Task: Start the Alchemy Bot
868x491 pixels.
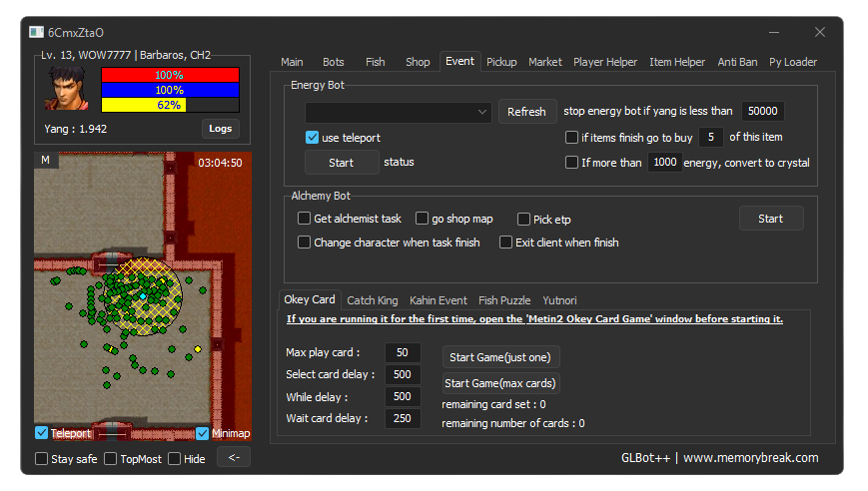Action: click(x=770, y=219)
